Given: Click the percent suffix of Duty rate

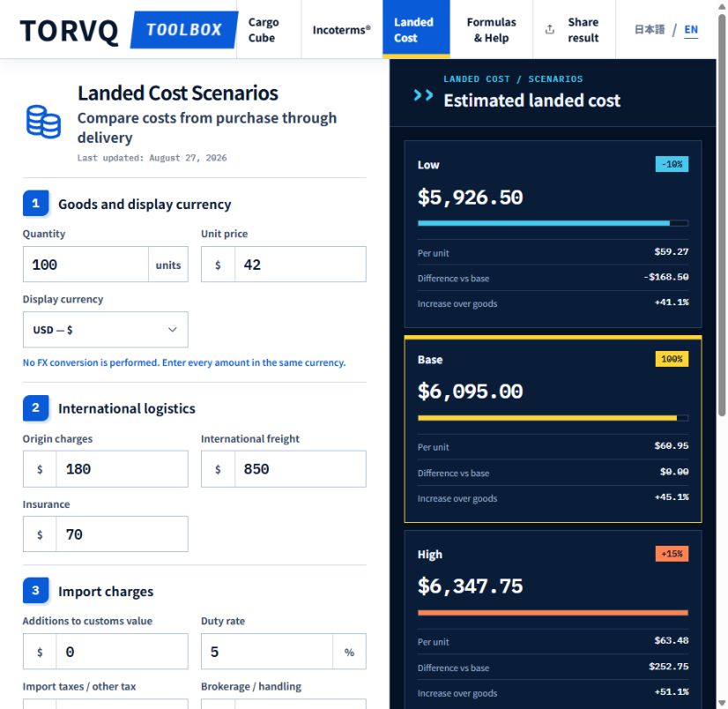Looking at the screenshot, I should click(x=349, y=652).
